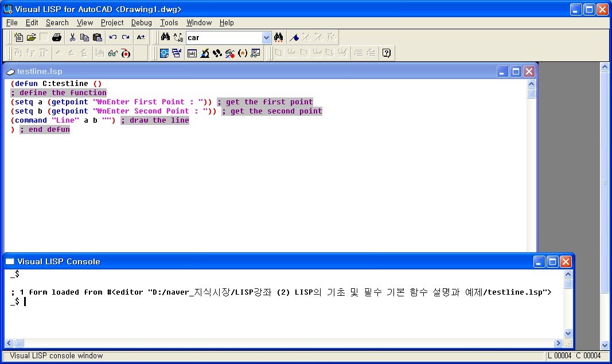Click console horizontal scroll left arrow
Viewport: 612px width, 364px height.
click(x=9, y=343)
